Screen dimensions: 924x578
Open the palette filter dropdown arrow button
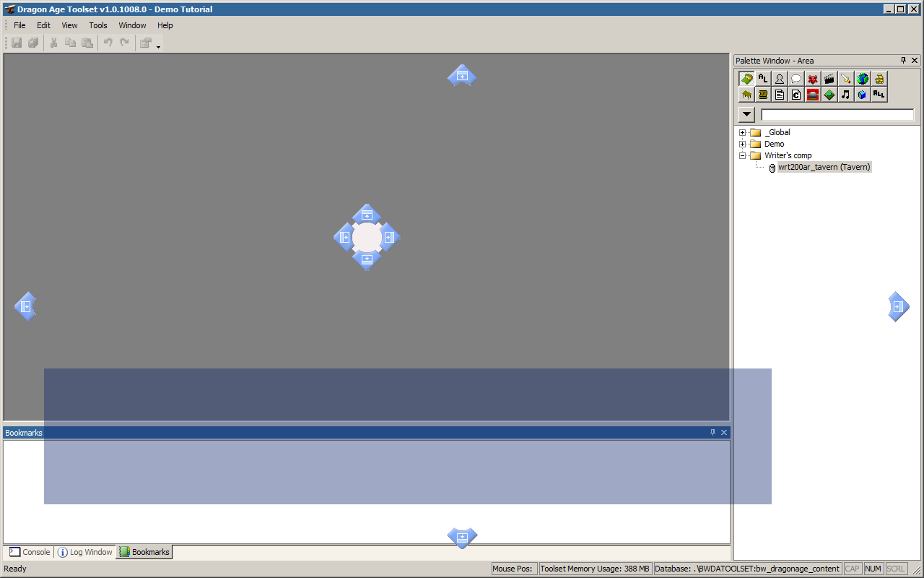click(746, 115)
